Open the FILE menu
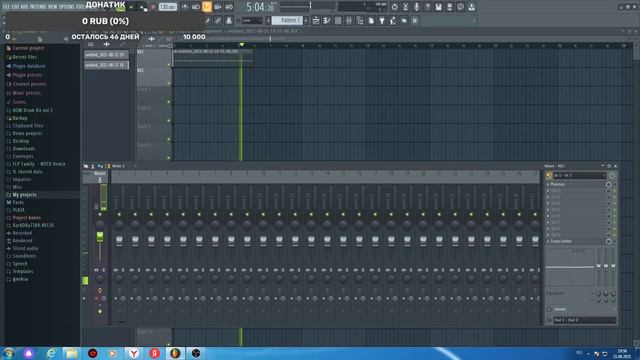640x360 pixels. (6, 7)
